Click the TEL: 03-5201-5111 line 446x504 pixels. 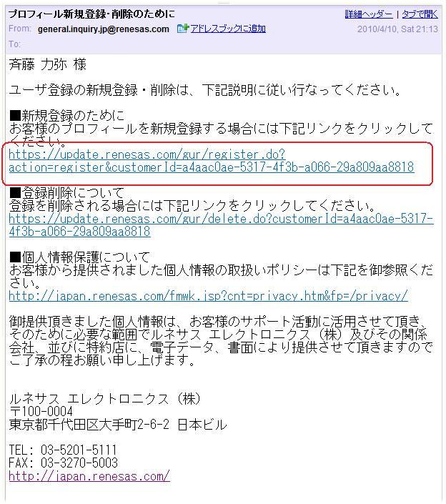click(63, 450)
